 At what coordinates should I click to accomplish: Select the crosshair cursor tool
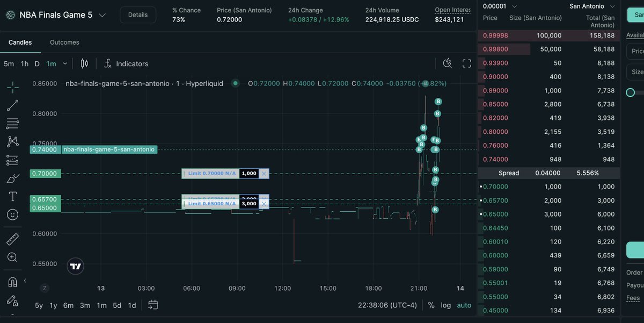(12, 87)
